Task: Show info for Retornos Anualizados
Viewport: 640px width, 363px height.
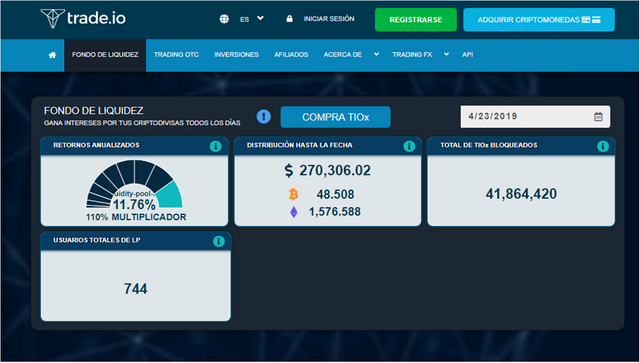Action: click(x=216, y=146)
